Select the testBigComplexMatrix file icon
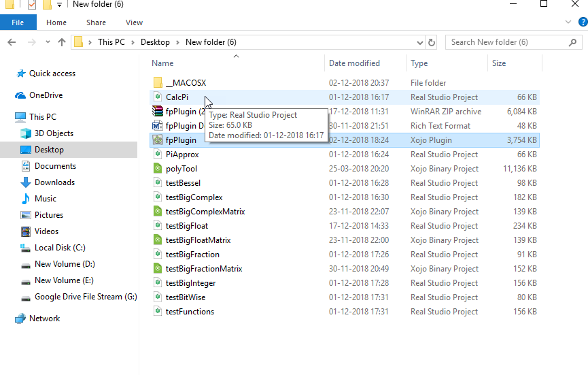This screenshot has width=588, height=375. pyautogui.click(x=158, y=212)
